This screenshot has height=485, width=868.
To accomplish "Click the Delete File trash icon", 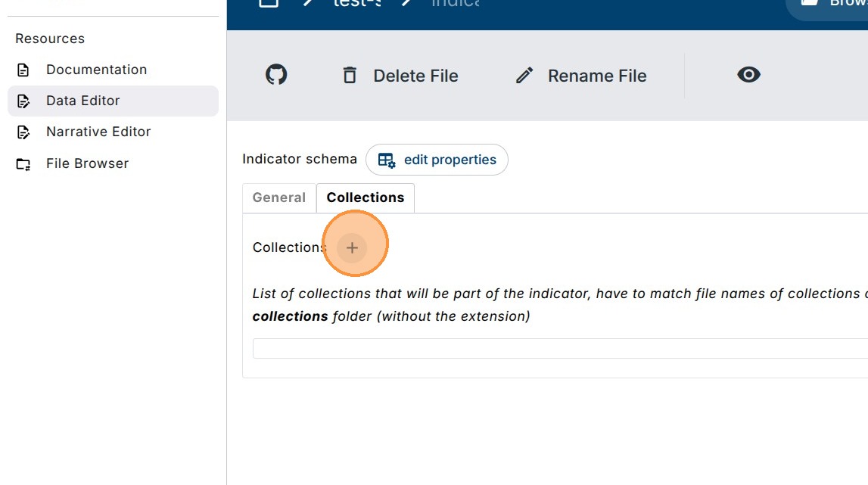I will [x=350, y=76].
